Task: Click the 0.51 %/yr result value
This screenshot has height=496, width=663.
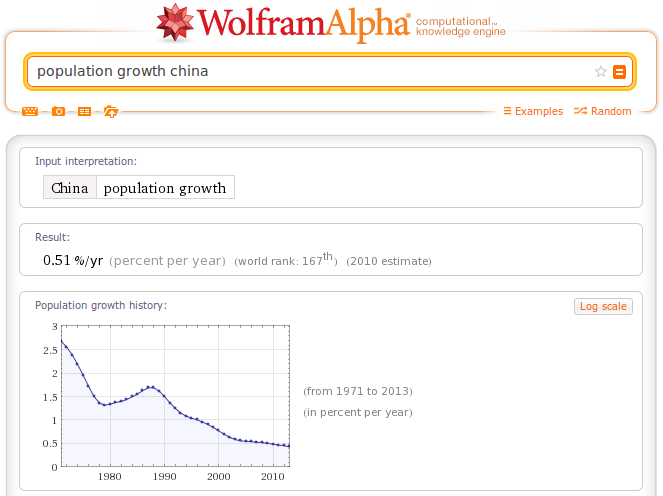Action: (73, 260)
